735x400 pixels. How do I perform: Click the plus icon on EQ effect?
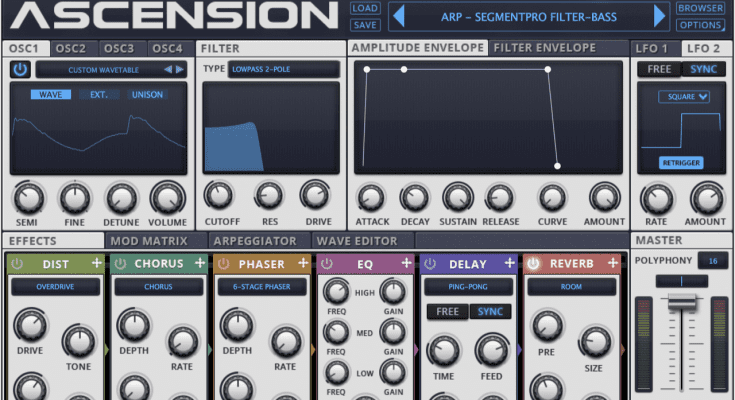(404, 264)
